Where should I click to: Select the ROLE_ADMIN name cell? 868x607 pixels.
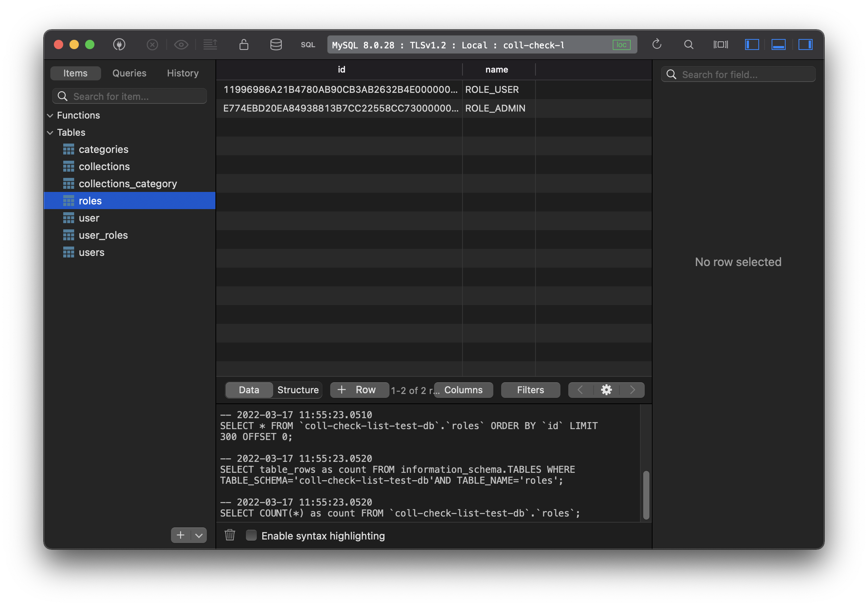pyautogui.click(x=499, y=108)
